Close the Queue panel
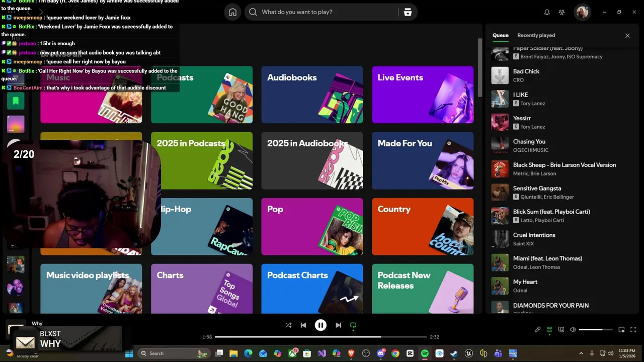 coord(627,36)
